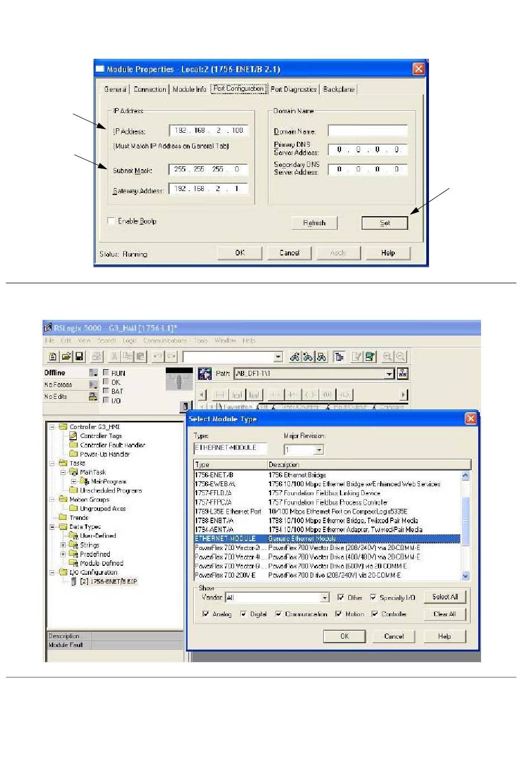Click the Zoom in magnifier icon
Screen dimensions: 532x777
[x=387, y=357]
